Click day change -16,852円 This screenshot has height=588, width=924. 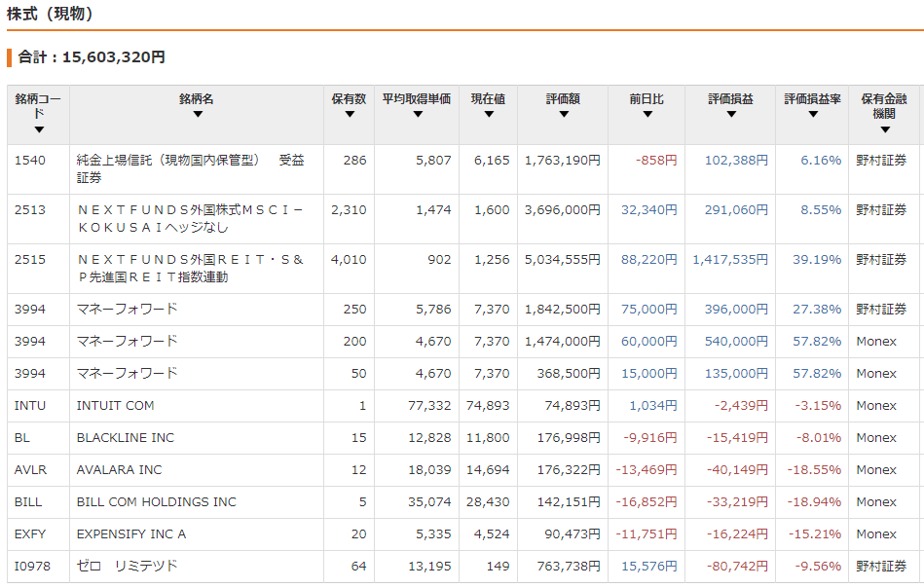point(647,502)
